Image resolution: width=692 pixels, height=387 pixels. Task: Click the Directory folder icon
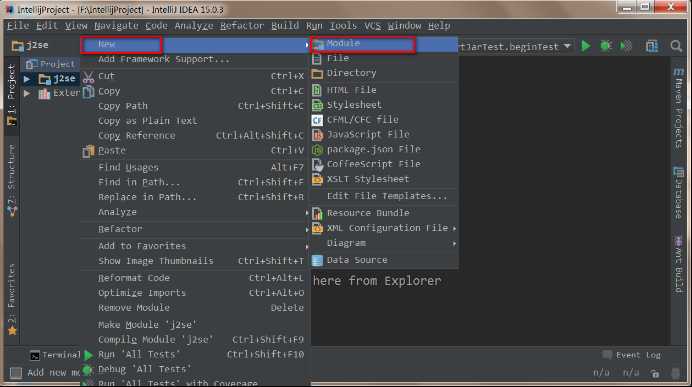317,73
